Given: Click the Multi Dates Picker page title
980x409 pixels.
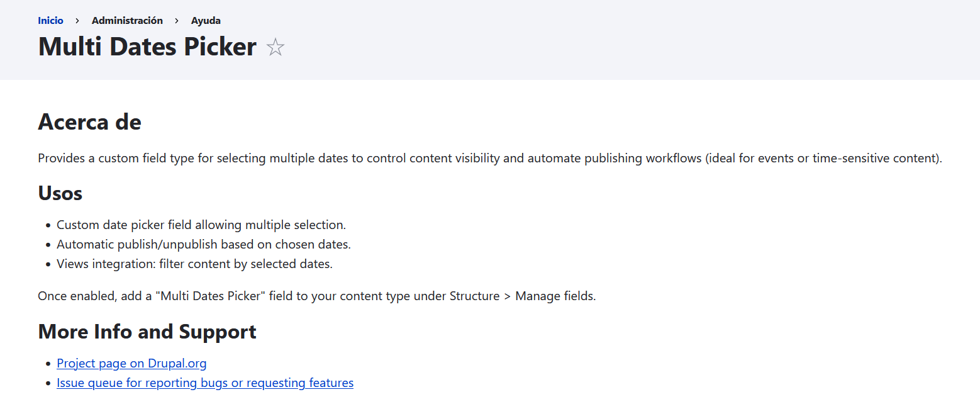Looking at the screenshot, I should click(x=147, y=47).
